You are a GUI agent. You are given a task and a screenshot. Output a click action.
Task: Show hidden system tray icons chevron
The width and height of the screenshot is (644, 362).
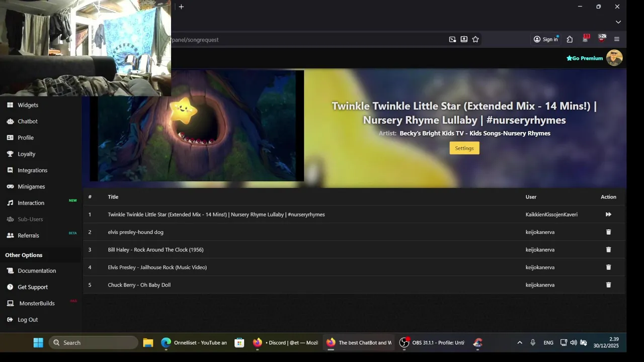coord(520,342)
